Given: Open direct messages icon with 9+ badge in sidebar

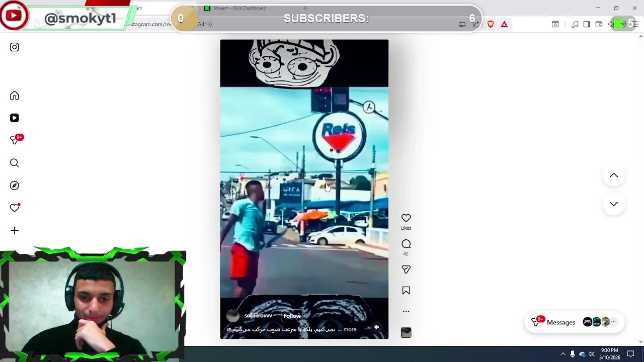Looking at the screenshot, I should (15, 140).
